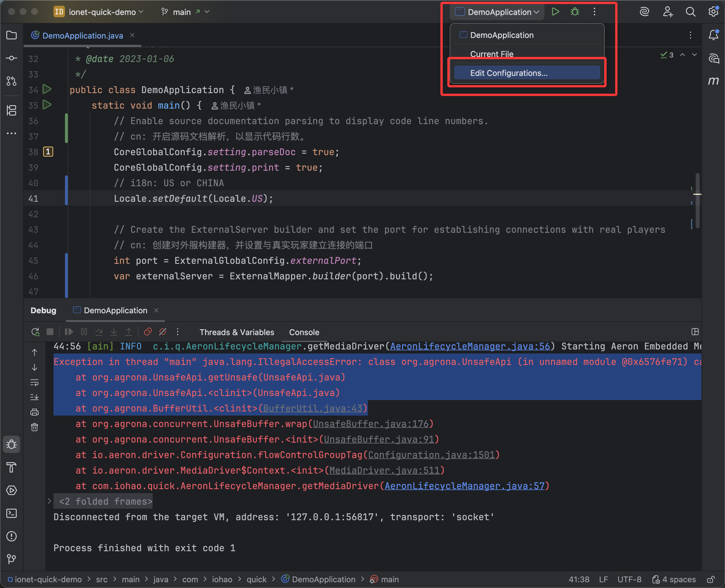Toggle read-only lock icon in status bar
The width and height of the screenshot is (725, 588).
click(x=711, y=580)
